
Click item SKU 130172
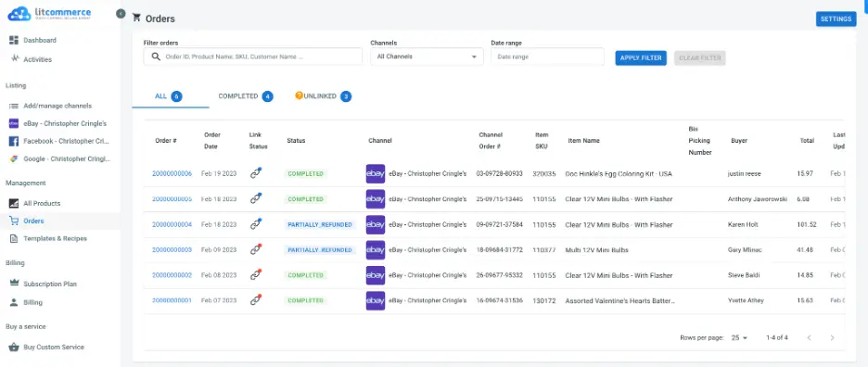point(543,301)
